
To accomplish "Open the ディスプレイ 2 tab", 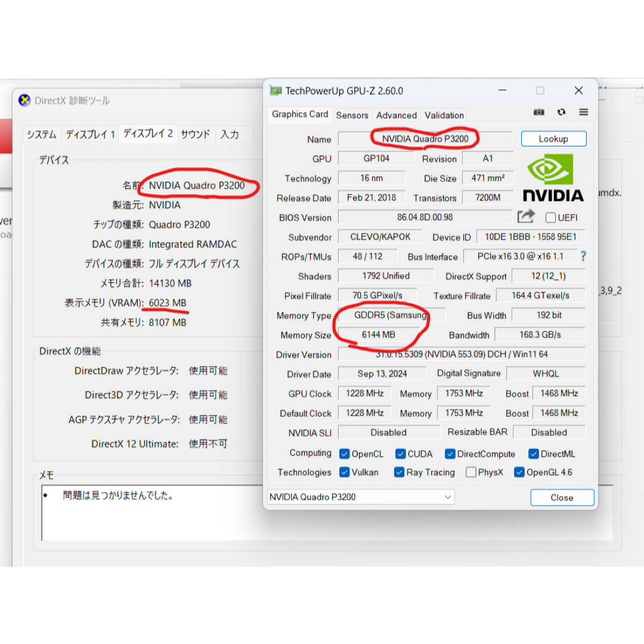I will click(x=148, y=134).
